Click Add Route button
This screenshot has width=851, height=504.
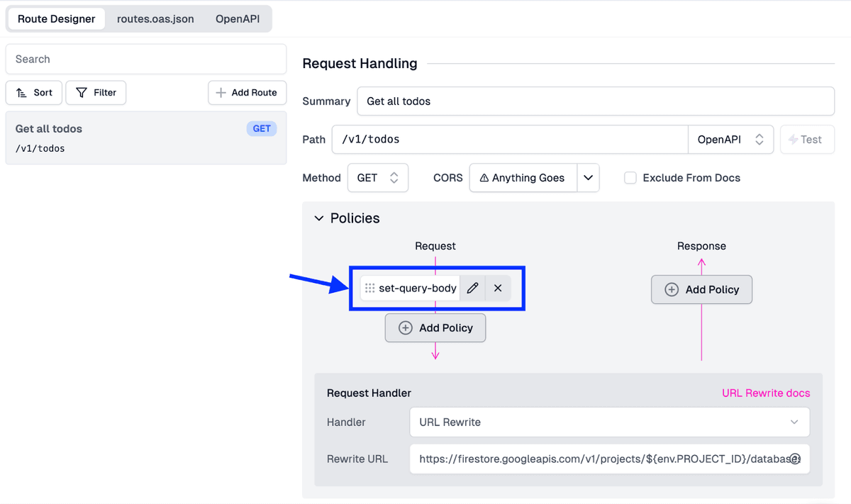[x=247, y=93]
